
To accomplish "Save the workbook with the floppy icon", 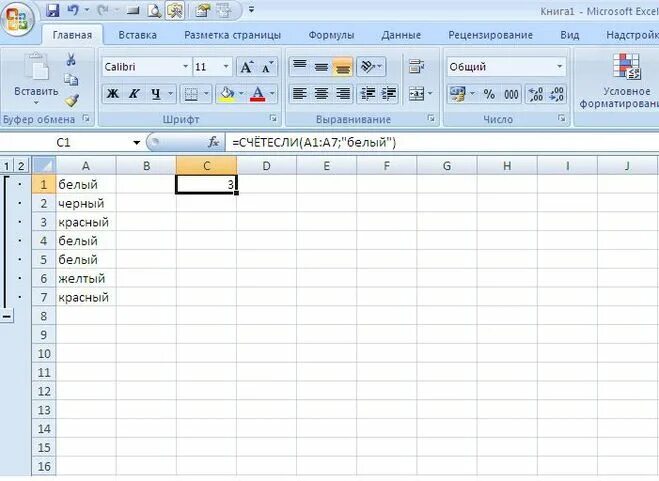I will pyautogui.click(x=53, y=10).
